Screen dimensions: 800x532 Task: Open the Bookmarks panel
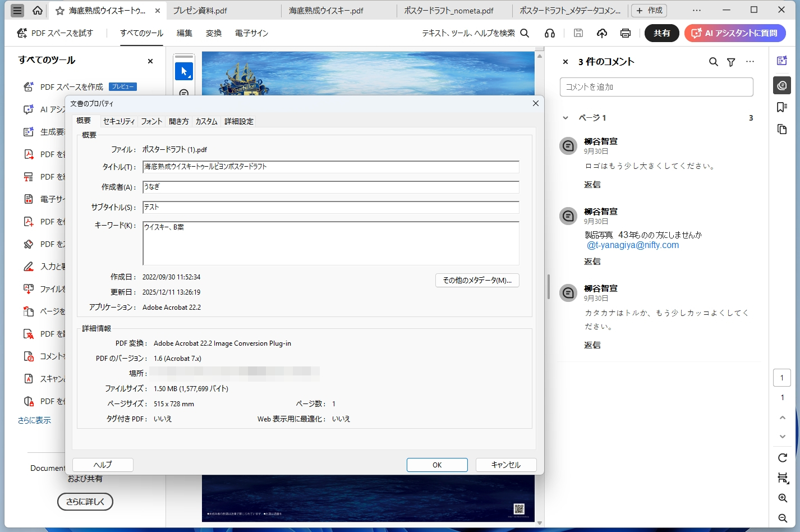click(x=782, y=107)
